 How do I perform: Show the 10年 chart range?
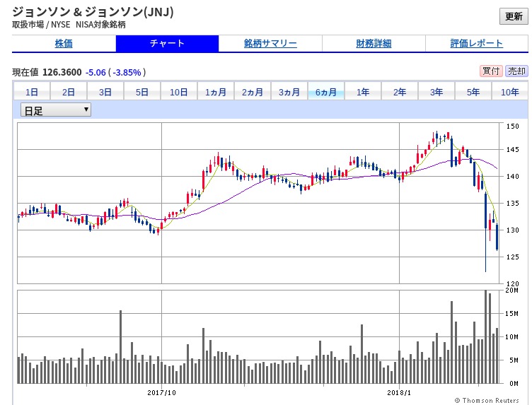coord(510,92)
